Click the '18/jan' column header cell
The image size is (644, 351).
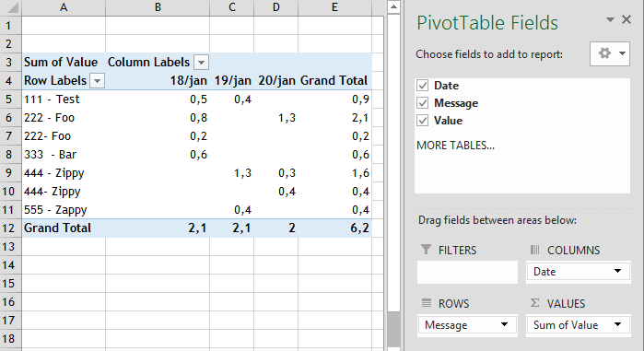158,80
